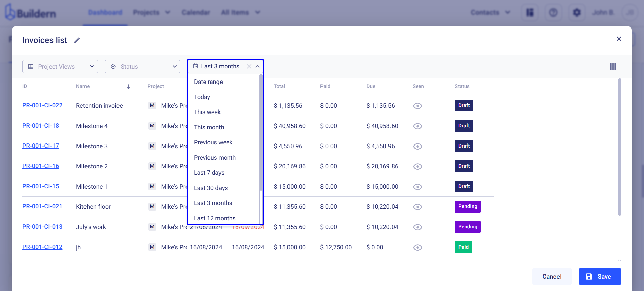Open the column settings icon
644x291 pixels.
613,66
